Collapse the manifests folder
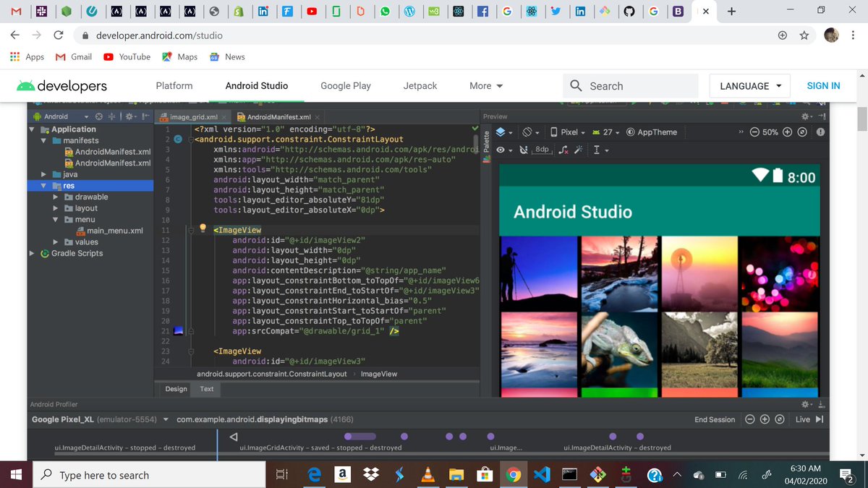 coord(45,140)
